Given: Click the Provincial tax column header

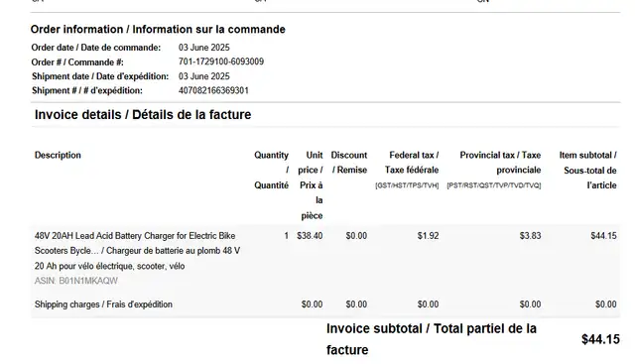Looking at the screenshot, I should click(x=494, y=170).
